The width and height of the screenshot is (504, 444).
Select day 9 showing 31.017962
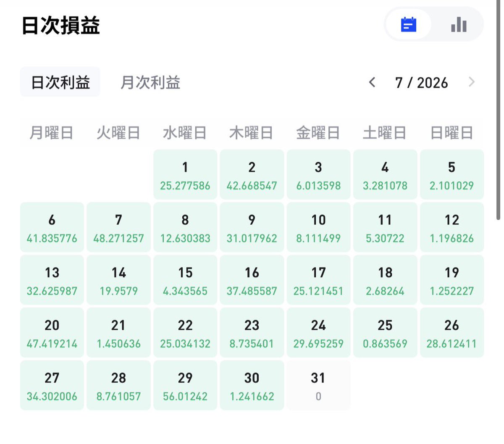pos(252,227)
